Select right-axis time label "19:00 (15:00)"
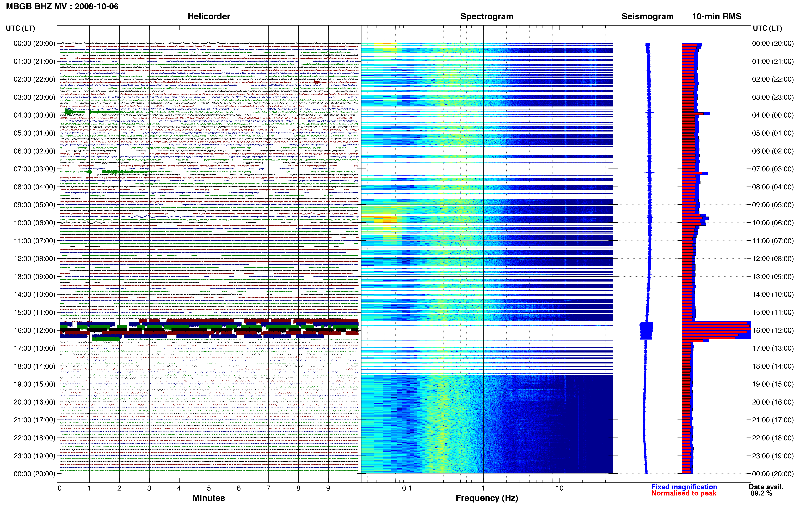 [773, 384]
